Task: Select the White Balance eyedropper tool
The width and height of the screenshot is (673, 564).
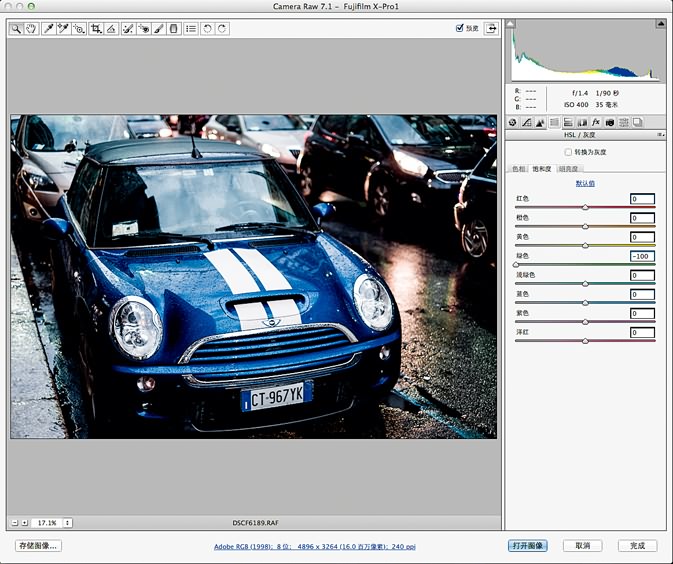Action: 49,29
